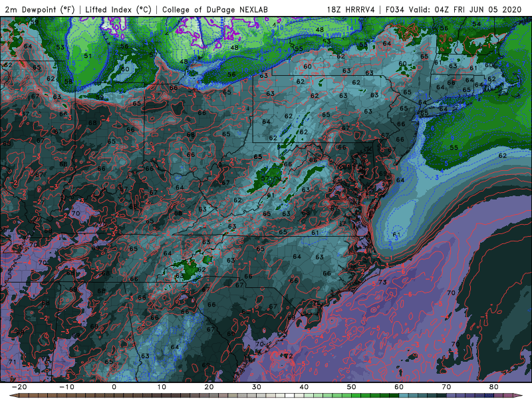The width and height of the screenshot is (532, 399).
Task: Click the 0 label on the color scale
Action: (x=114, y=387)
